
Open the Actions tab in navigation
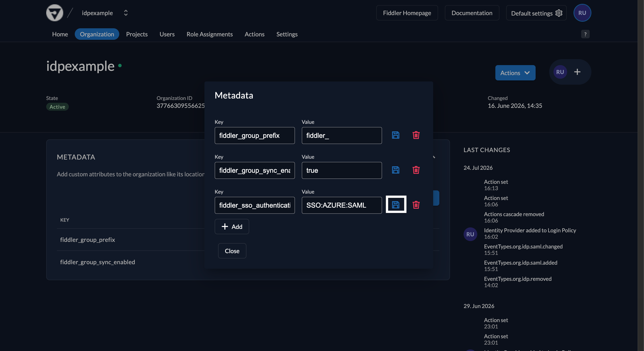coord(254,34)
